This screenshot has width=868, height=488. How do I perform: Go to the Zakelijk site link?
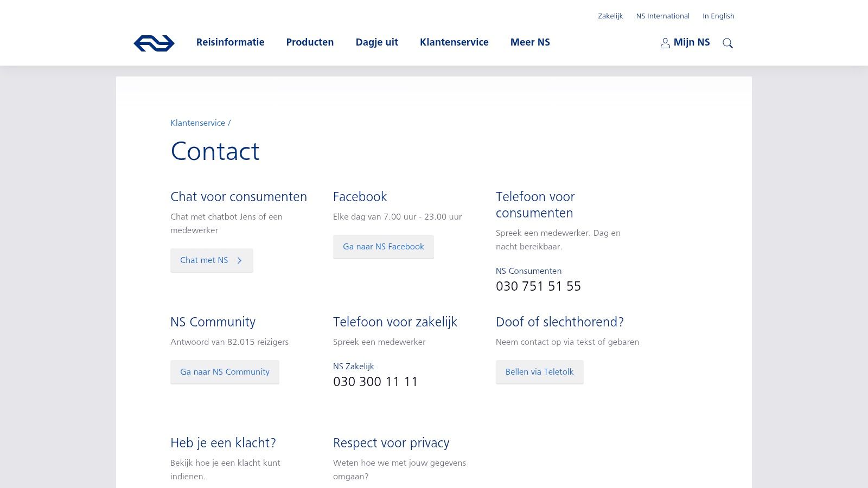[610, 16]
